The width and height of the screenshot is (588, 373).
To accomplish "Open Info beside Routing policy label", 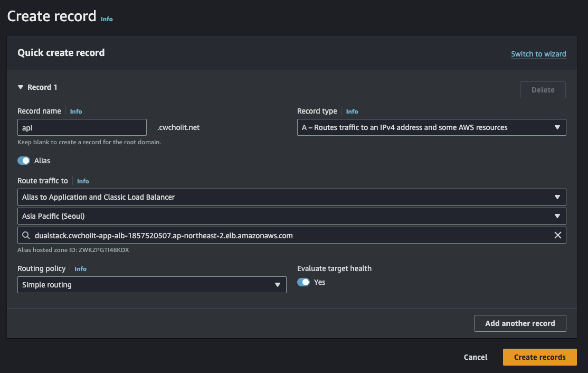I will pyautogui.click(x=80, y=269).
